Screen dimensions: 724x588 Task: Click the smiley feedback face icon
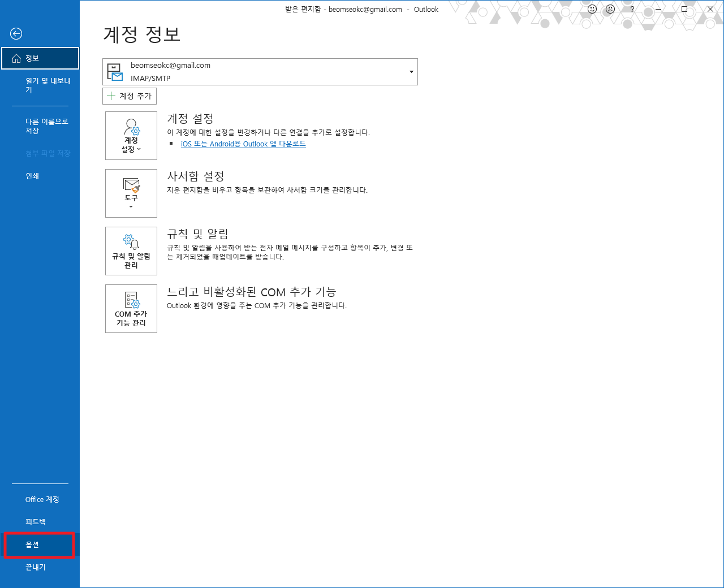[592, 9]
